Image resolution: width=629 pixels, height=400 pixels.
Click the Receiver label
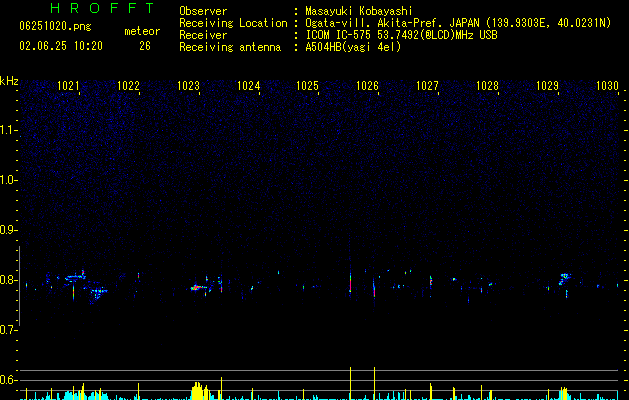203,35
